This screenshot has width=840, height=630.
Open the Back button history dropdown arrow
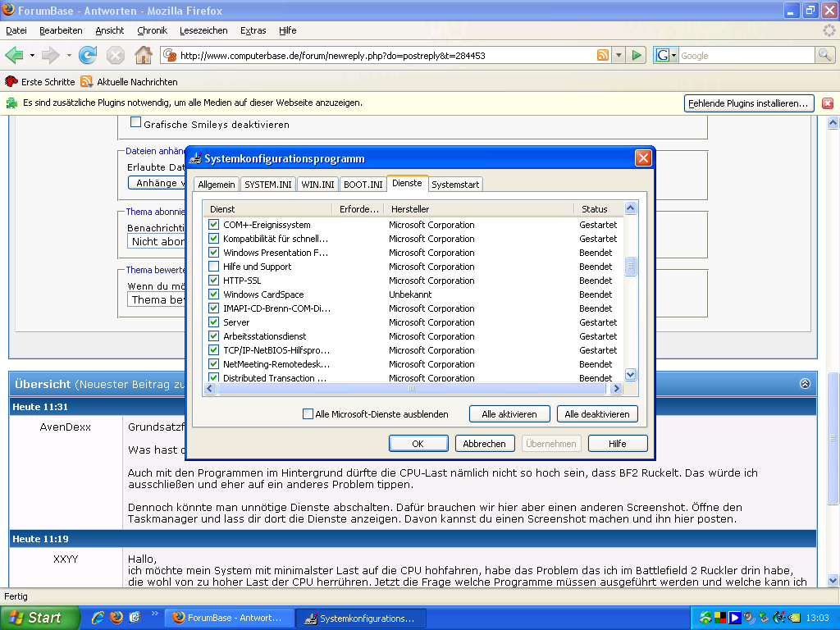32,55
